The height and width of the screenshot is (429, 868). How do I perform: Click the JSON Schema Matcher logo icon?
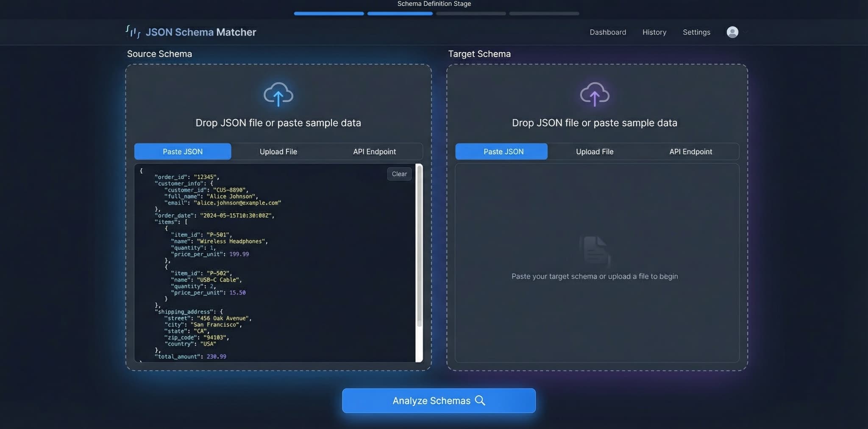(x=133, y=32)
